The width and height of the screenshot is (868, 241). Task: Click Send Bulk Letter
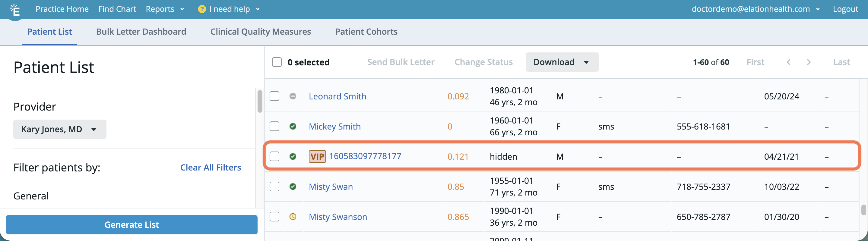click(401, 62)
